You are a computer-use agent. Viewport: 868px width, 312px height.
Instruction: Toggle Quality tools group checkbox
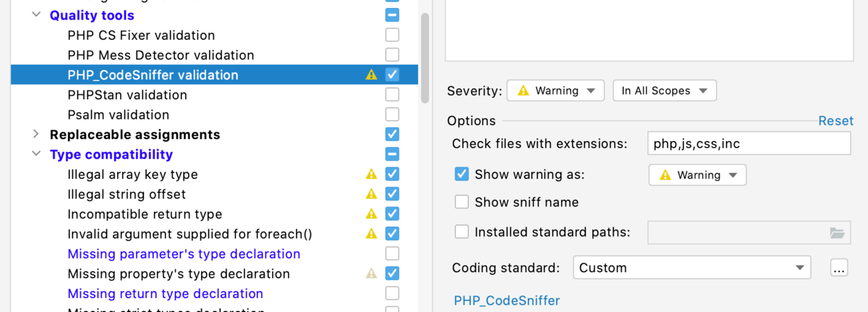pyautogui.click(x=392, y=14)
